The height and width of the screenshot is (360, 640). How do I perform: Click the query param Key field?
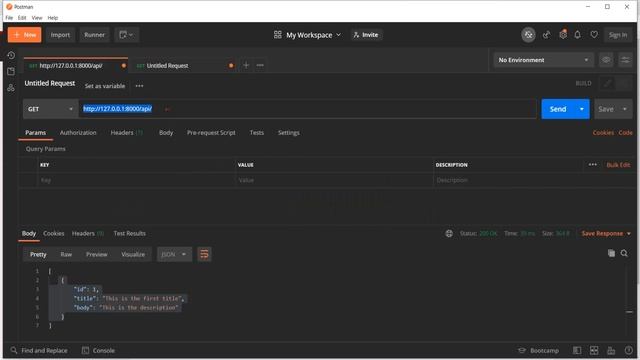point(136,180)
